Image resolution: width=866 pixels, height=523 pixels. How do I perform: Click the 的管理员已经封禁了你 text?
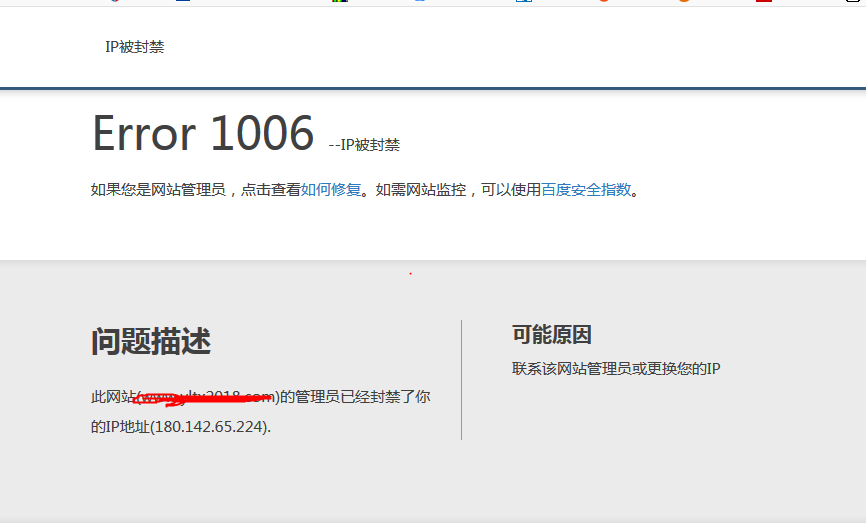pyautogui.click(x=355, y=398)
